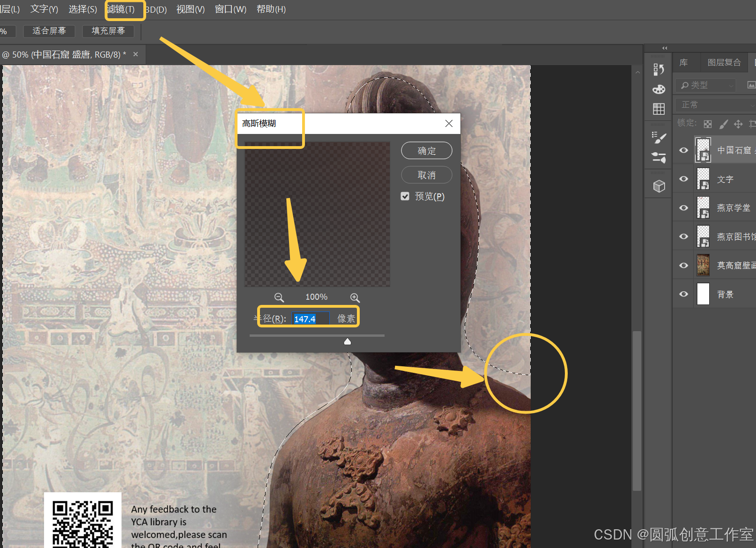Image resolution: width=756 pixels, height=548 pixels.
Task: Open the 窗口 menu
Action: (x=230, y=9)
